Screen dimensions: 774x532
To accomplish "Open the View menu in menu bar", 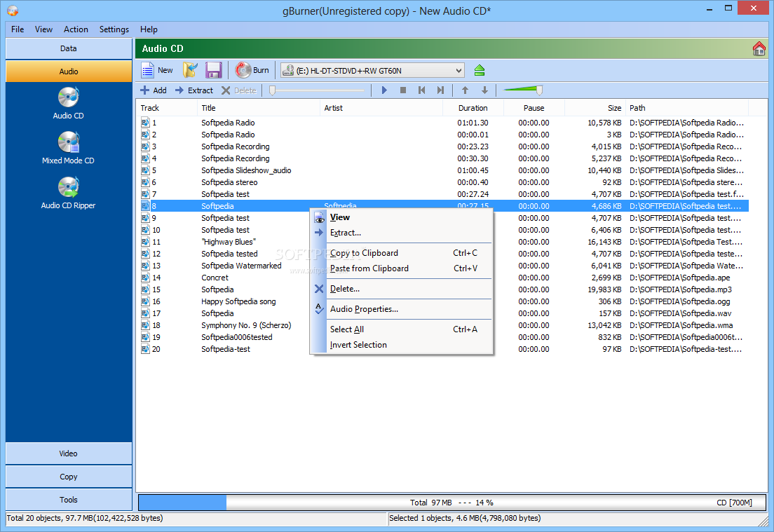I will (x=43, y=29).
